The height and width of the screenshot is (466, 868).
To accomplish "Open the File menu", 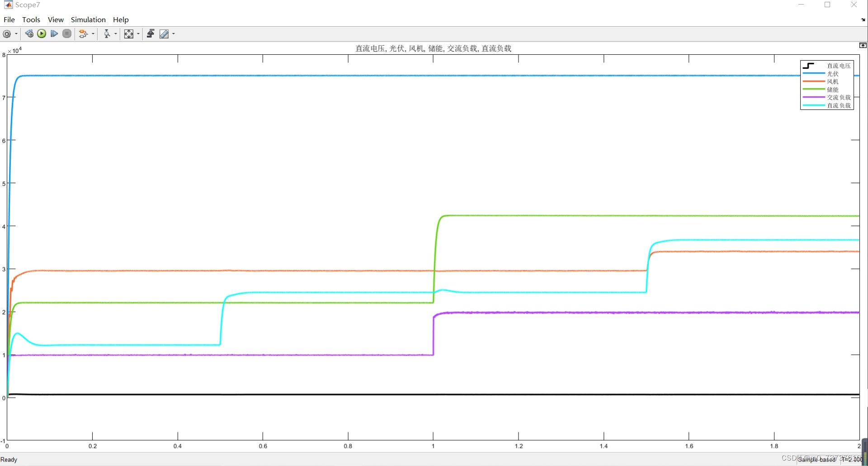I will (9, 19).
